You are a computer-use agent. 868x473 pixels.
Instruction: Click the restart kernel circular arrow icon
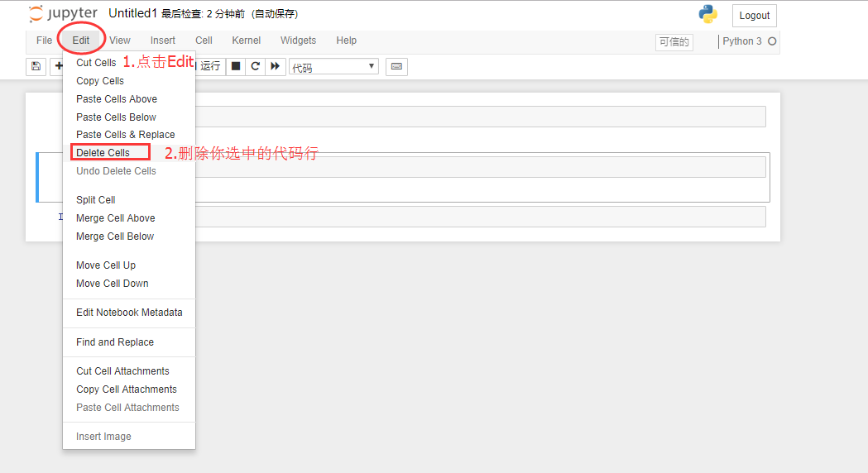coord(256,66)
